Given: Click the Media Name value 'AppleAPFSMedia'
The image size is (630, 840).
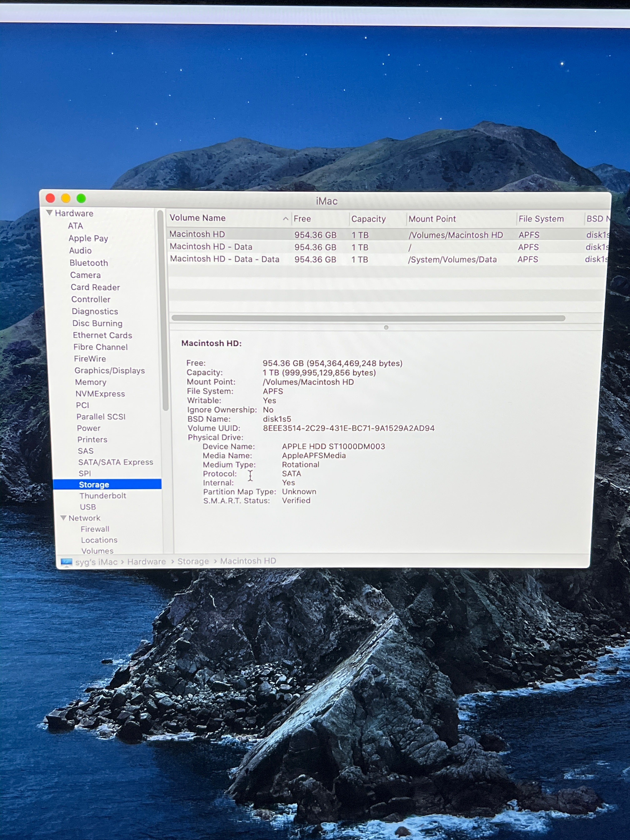Looking at the screenshot, I should (x=314, y=456).
